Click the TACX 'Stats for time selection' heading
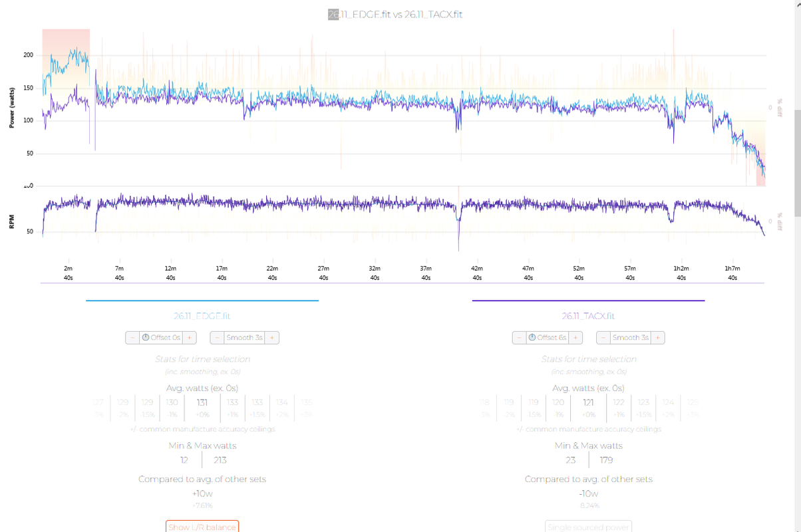The image size is (801, 532). 588,359
